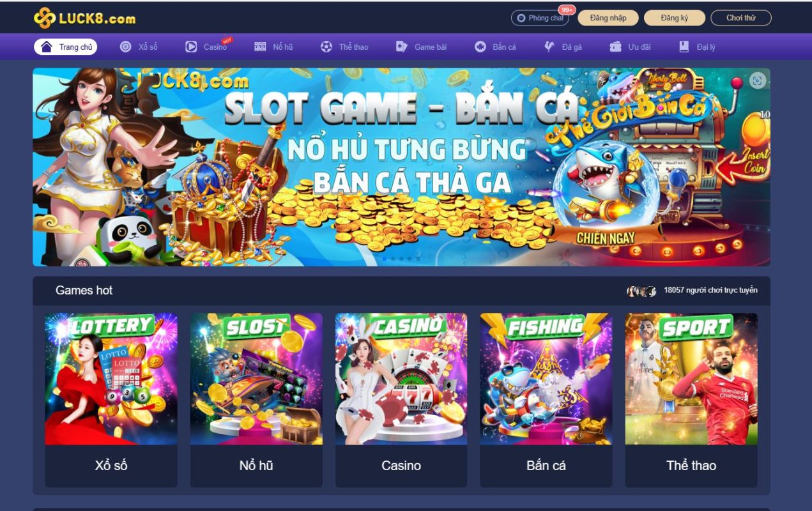Select the Bắn cá fish icon
The width and height of the screenshot is (812, 511).
click(x=480, y=47)
